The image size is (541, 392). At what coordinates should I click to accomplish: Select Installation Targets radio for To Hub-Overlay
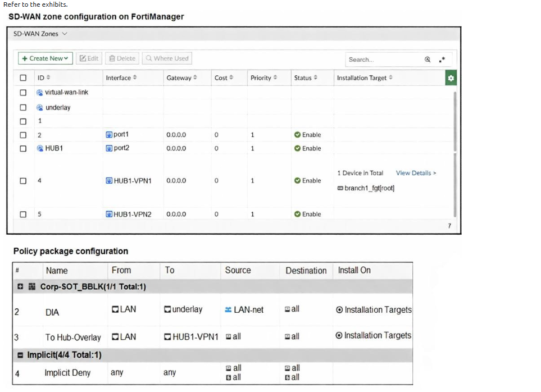point(339,335)
